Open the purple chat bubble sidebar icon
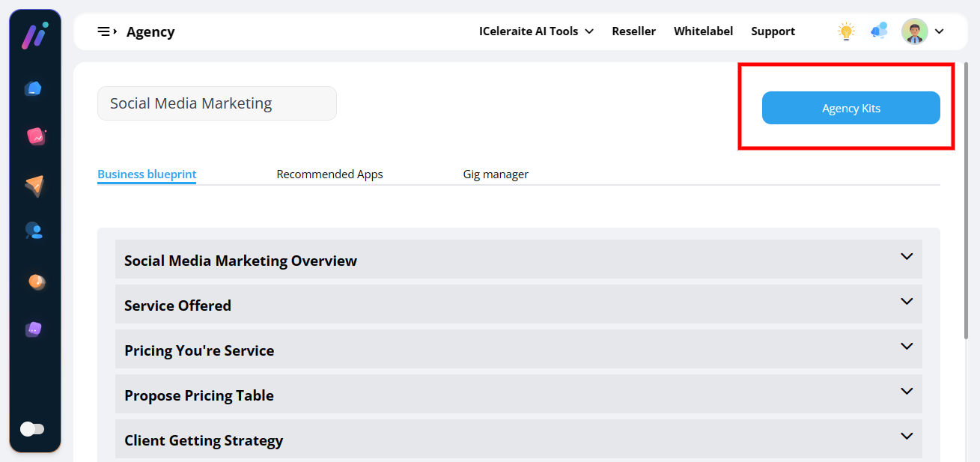 [34, 329]
